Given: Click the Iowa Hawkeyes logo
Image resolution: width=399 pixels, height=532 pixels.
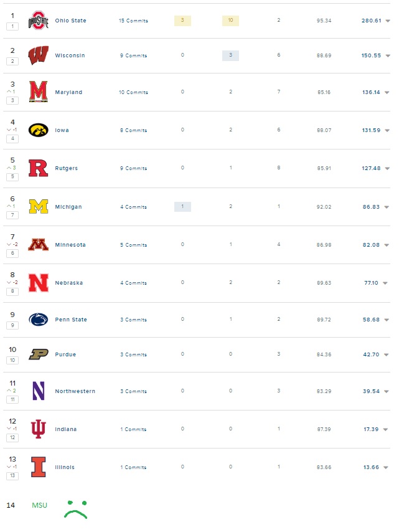Looking at the screenshot, I should tap(39, 130).
